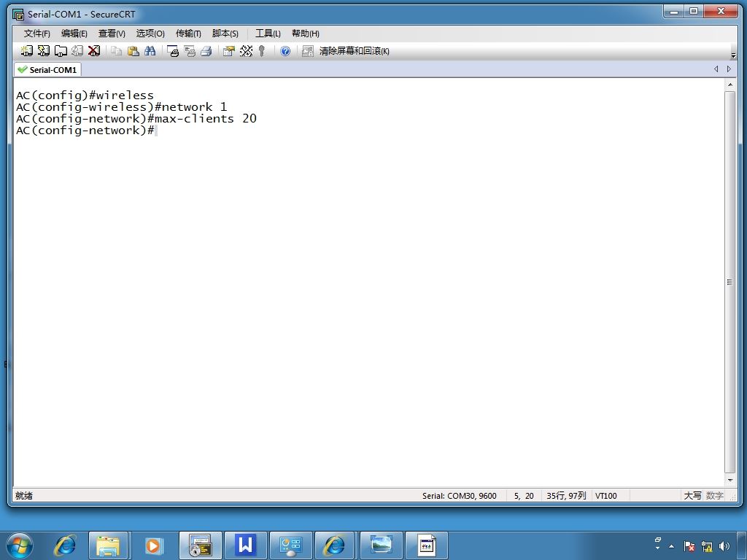Open the 选项(O) menu
Image resolution: width=747 pixels, height=560 pixels.
pyautogui.click(x=150, y=34)
